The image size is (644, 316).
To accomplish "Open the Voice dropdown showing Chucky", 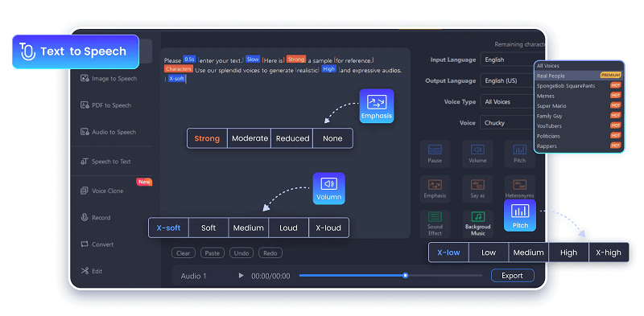I will [507, 123].
